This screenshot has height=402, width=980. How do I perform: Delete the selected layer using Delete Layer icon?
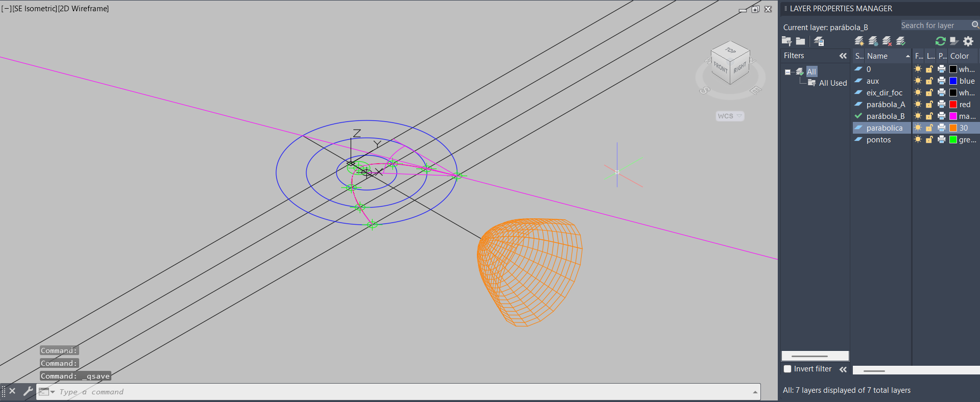(887, 41)
